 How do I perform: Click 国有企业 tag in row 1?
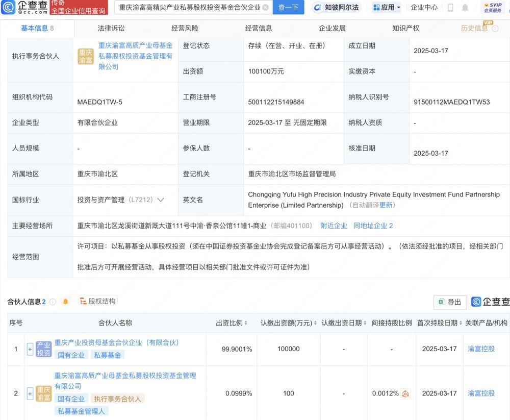[x=71, y=355]
